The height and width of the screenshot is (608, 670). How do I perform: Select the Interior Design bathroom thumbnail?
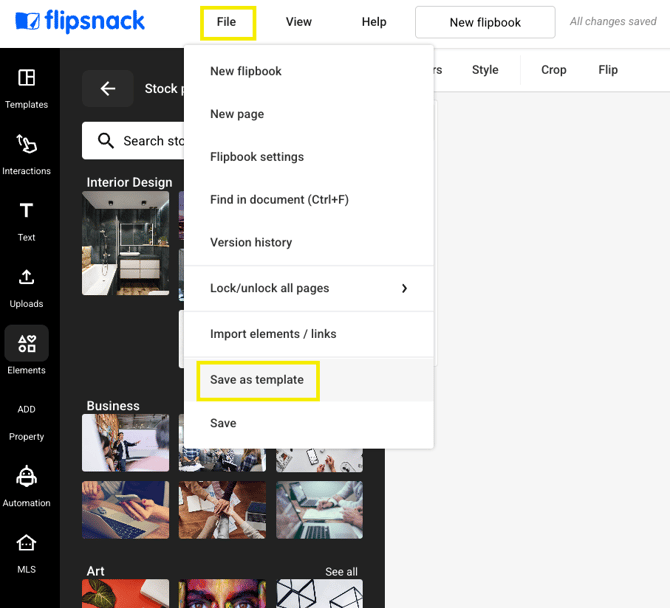click(x=126, y=243)
